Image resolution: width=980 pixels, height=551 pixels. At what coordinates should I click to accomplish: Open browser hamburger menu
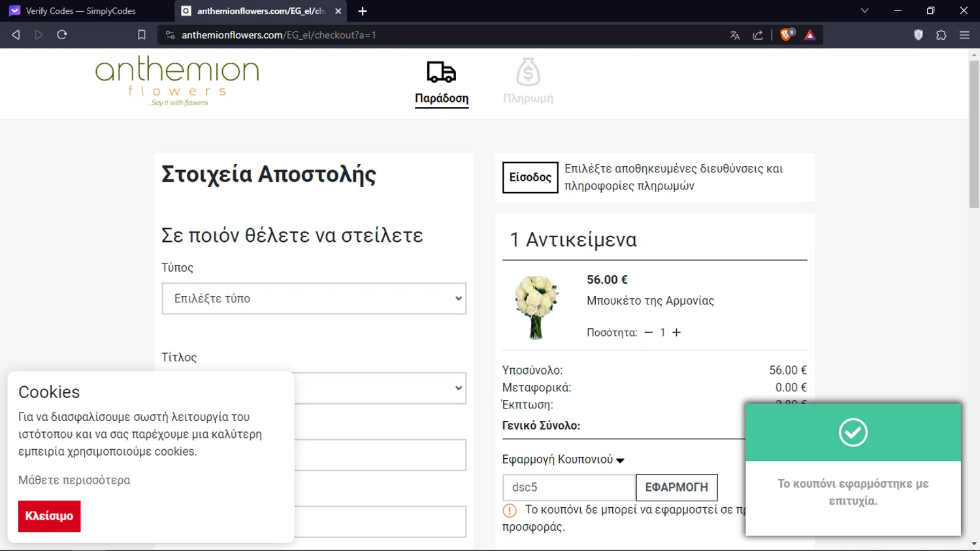(x=964, y=35)
